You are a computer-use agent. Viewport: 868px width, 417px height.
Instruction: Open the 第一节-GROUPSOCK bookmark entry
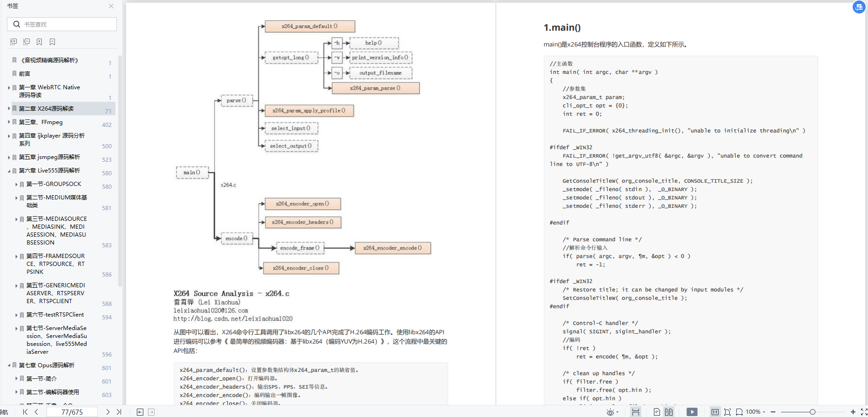click(54, 184)
